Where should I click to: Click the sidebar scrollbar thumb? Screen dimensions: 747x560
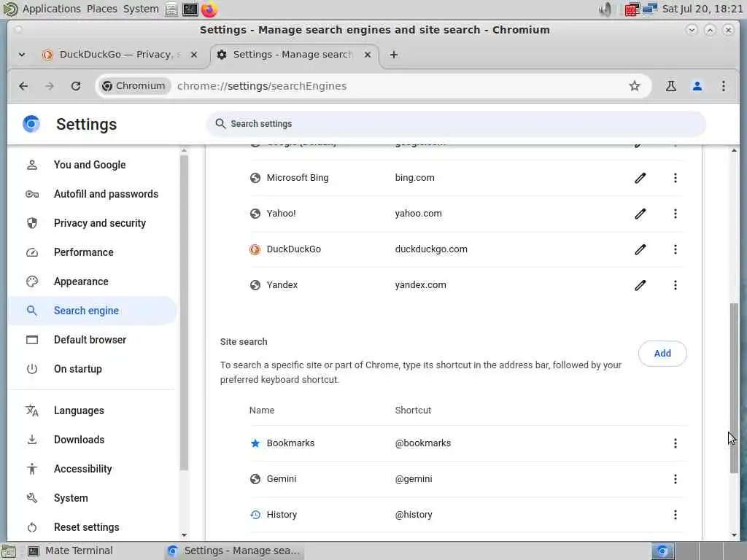tap(184, 312)
